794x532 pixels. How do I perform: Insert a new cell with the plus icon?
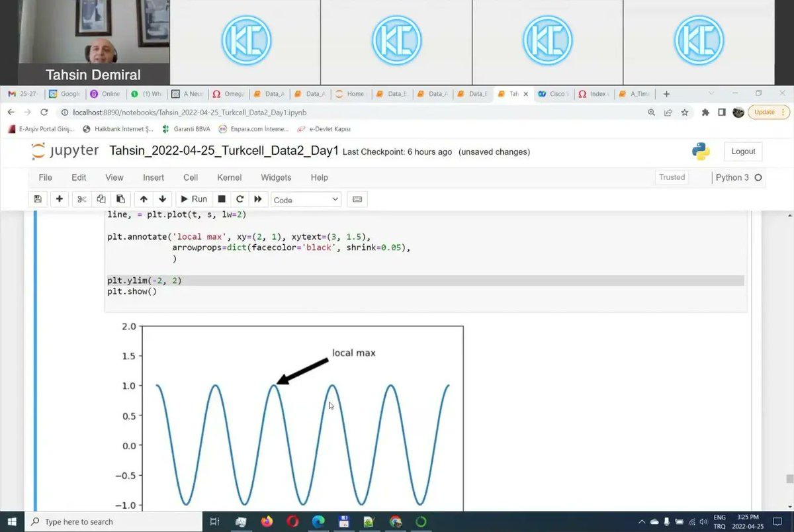point(60,199)
